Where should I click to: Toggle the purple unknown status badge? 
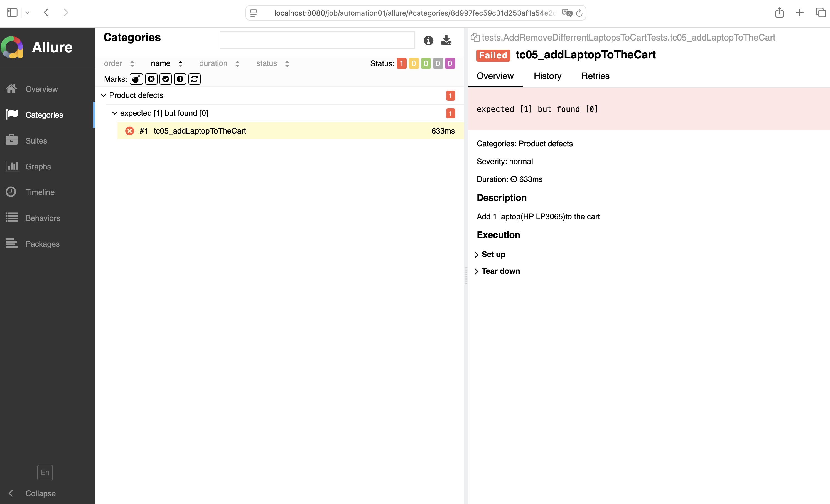point(450,64)
